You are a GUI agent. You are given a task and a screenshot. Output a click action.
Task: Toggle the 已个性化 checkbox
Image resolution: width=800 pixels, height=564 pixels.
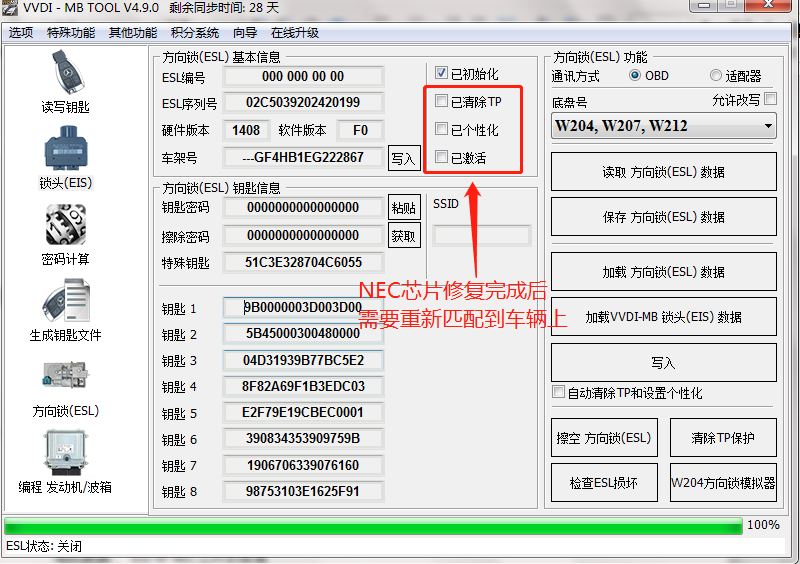click(441, 129)
